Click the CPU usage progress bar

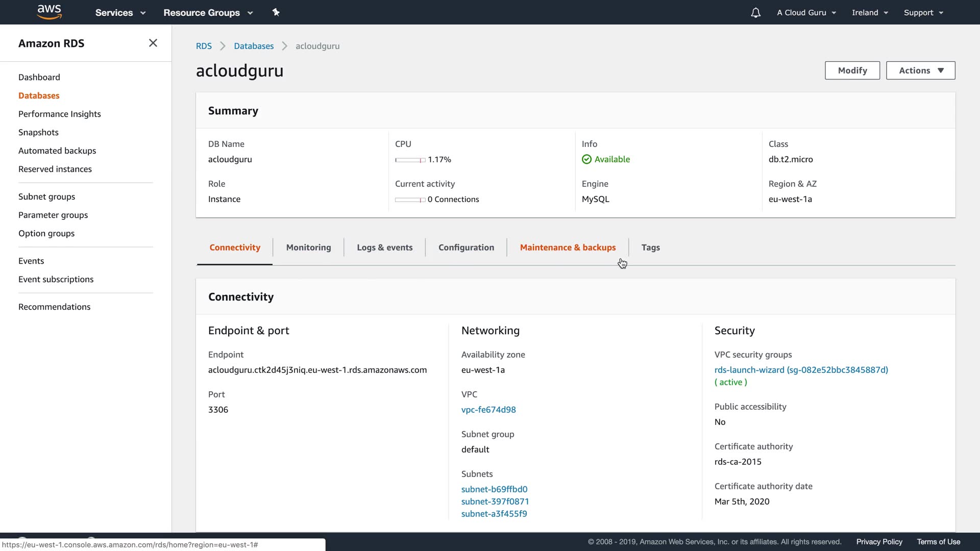click(410, 160)
